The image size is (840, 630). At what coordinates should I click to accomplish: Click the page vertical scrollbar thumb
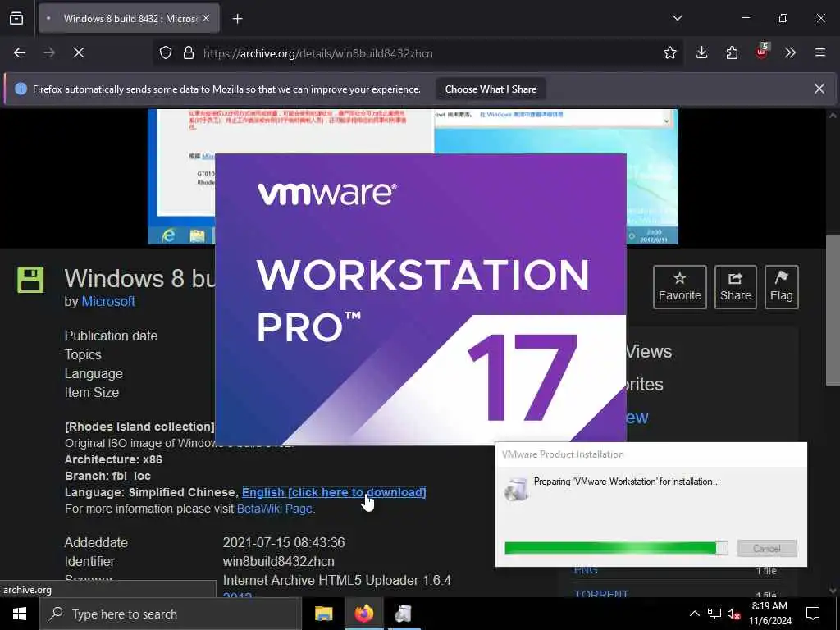(x=833, y=309)
